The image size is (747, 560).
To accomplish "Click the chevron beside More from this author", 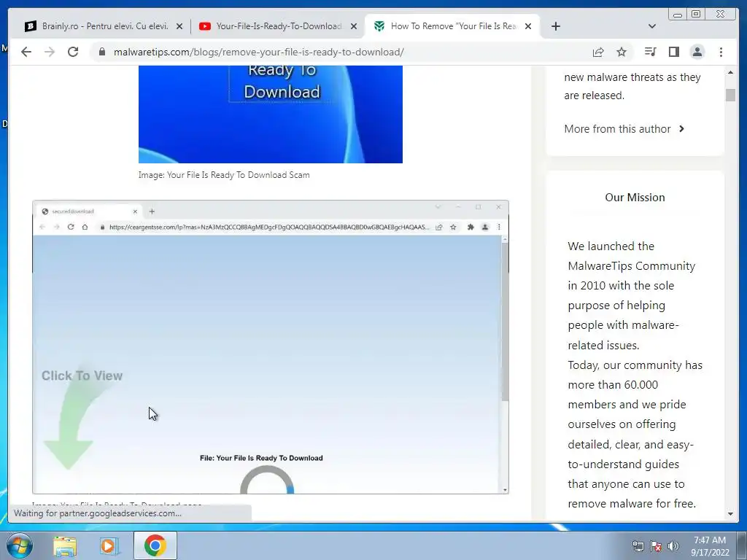I will pyautogui.click(x=682, y=128).
